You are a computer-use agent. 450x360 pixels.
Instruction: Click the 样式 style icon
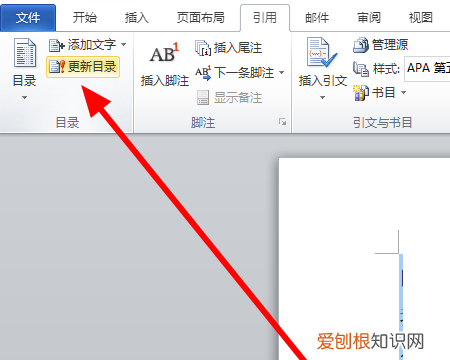361,69
